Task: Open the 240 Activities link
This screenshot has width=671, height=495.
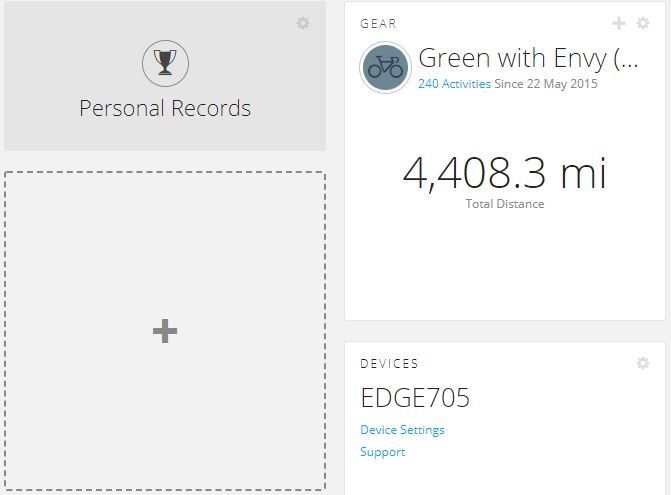Action: pyautogui.click(x=454, y=84)
